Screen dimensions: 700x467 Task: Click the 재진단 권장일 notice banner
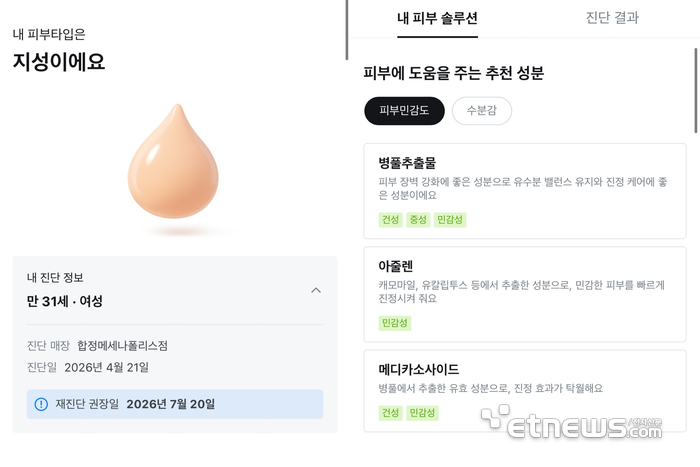(175, 404)
